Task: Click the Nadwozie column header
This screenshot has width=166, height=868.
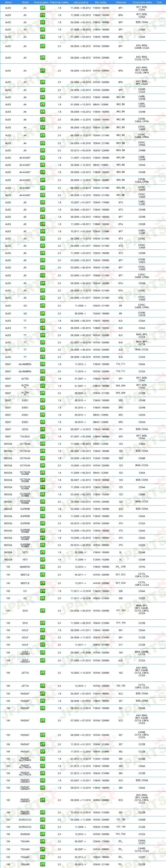Action: (x=121, y=2)
